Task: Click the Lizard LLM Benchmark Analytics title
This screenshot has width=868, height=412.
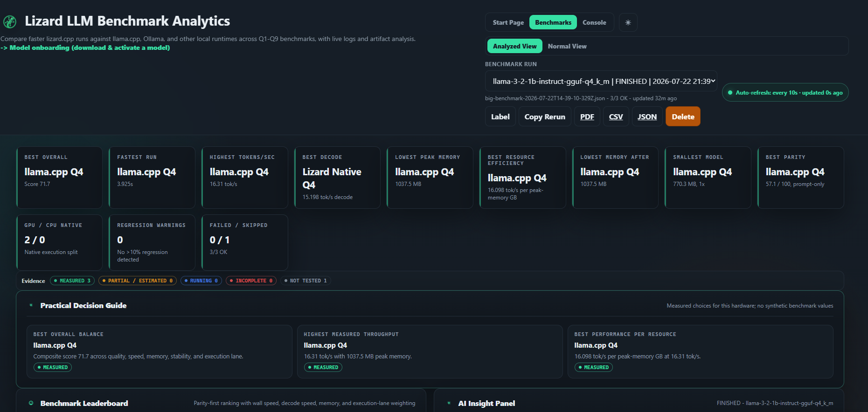Action: (127, 21)
